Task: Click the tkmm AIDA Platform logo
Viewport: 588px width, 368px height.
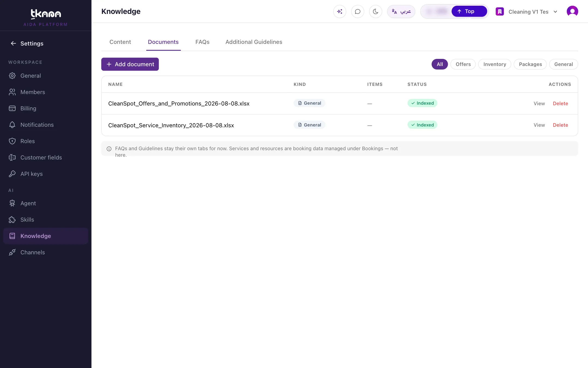Action: point(46,17)
